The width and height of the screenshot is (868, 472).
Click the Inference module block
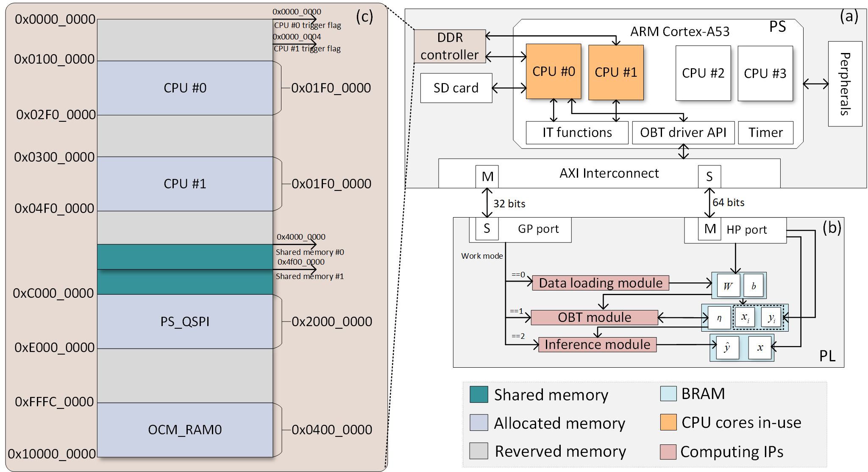[597, 344]
